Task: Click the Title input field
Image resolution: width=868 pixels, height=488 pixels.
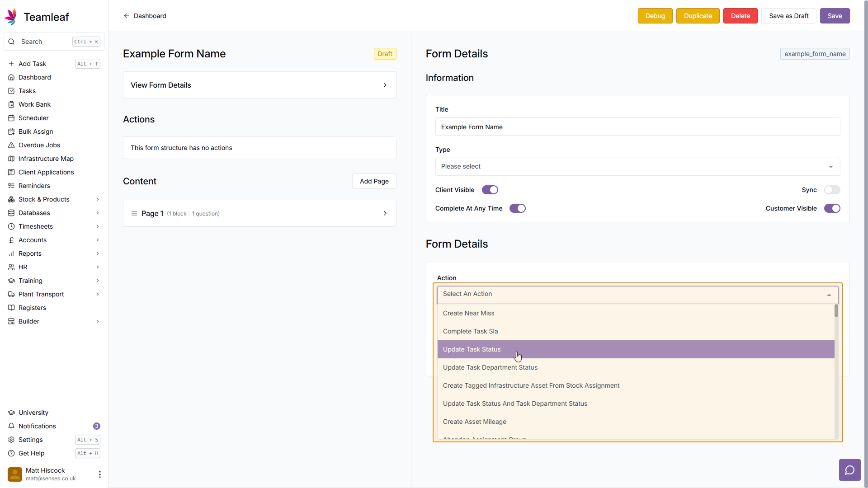Action: coord(637,127)
